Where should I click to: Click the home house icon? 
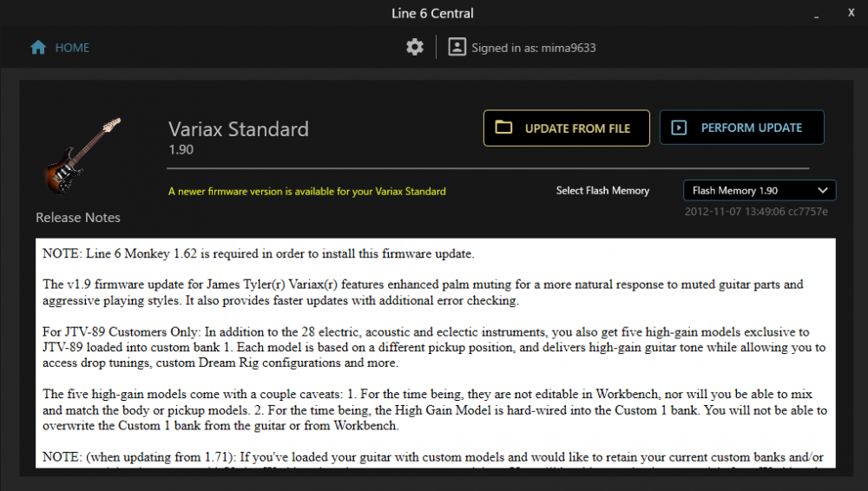click(x=38, y=48)
